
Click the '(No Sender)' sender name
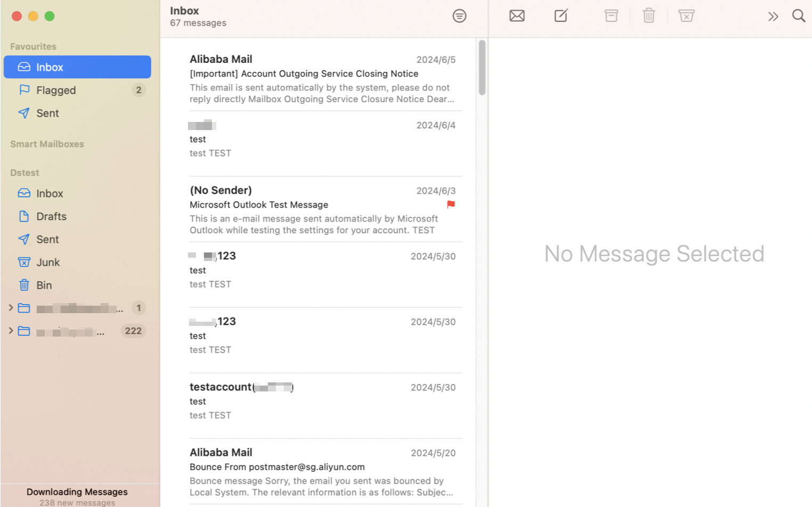(220, 190)
